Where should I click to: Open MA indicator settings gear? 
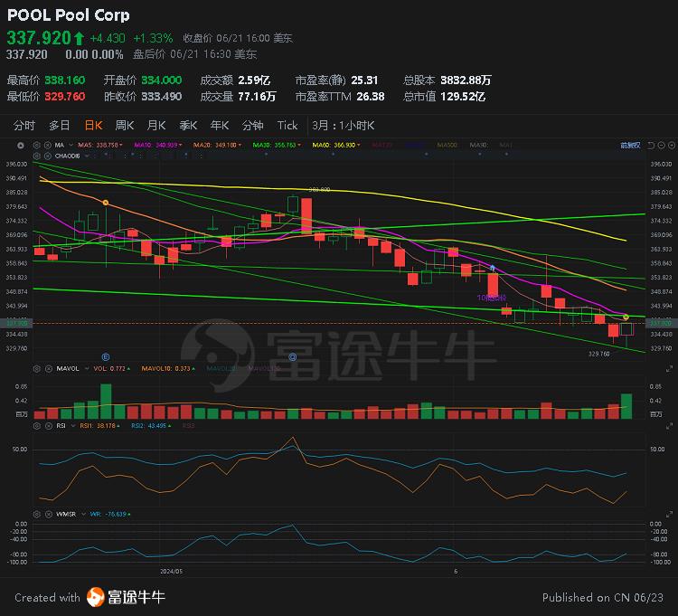37,146
